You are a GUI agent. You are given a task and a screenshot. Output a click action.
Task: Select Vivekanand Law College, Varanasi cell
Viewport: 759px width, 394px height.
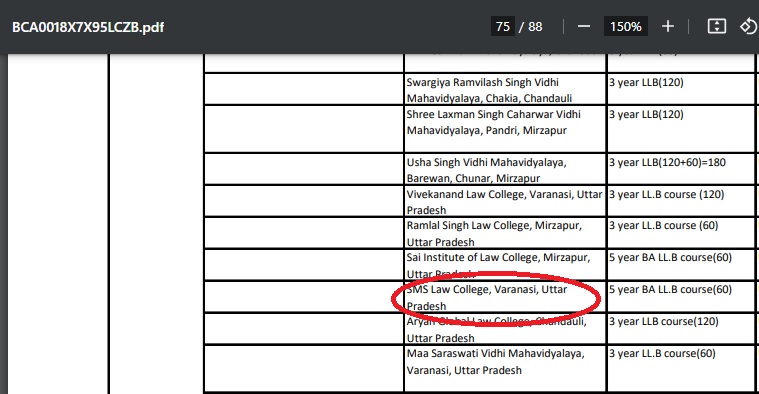[x=505, y=201]
